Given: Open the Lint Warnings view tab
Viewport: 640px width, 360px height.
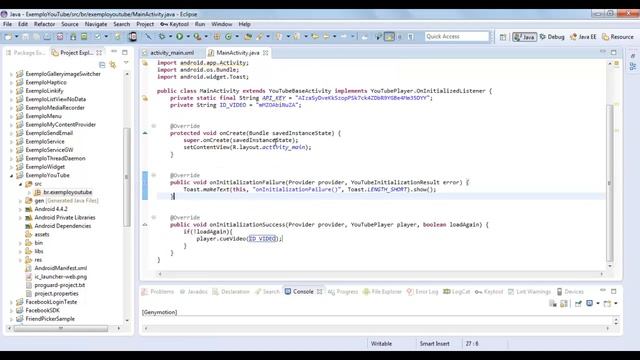Looking at the screenshot, I should pos(529,291).
